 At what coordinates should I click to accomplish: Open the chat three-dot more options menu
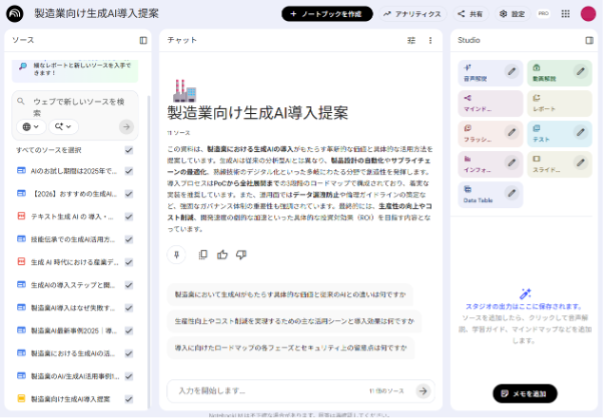point(431,41)
